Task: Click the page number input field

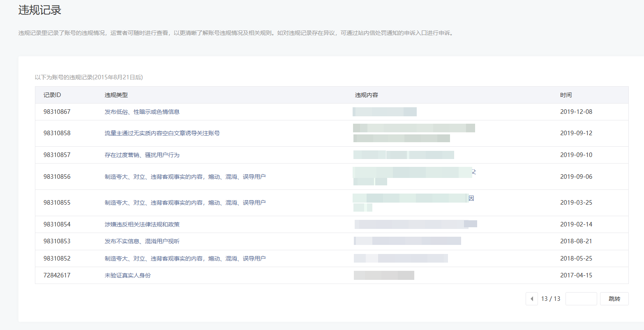Action: (581, 299)
